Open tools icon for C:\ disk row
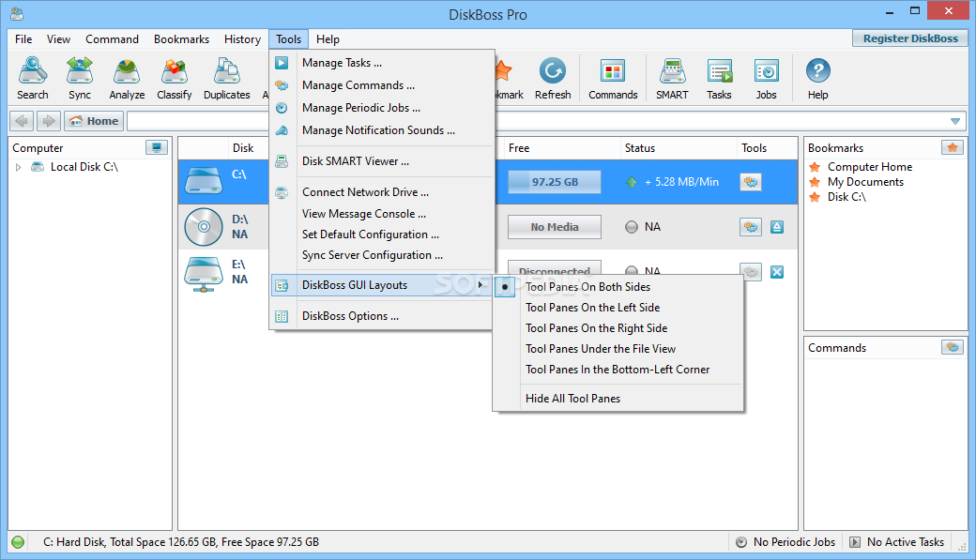 (751, 182)
